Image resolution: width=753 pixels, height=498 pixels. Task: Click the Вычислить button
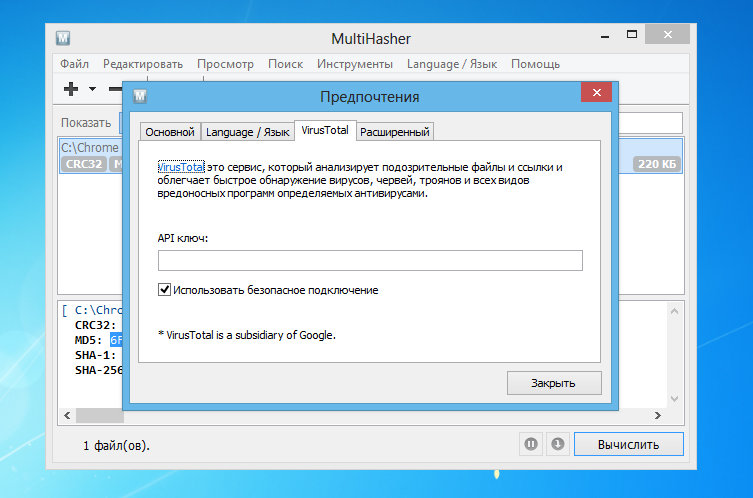(629, 444)
